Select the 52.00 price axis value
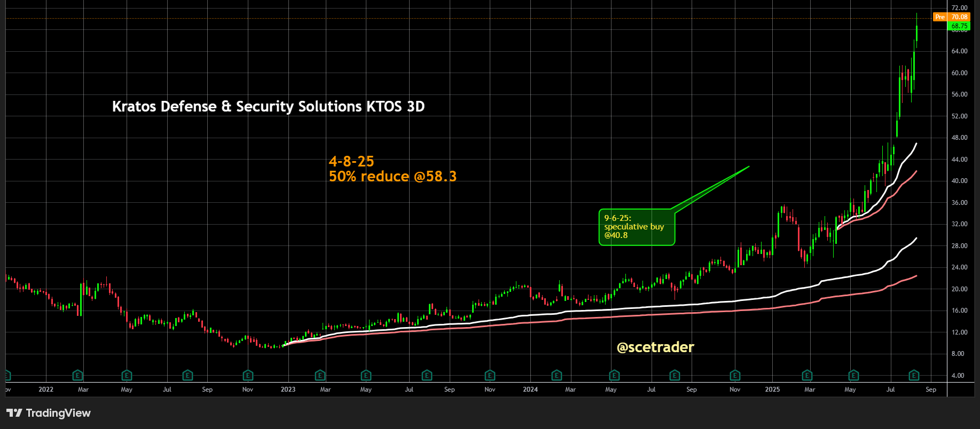This screenshot has width=980, height=429. [x=959, y=116]
